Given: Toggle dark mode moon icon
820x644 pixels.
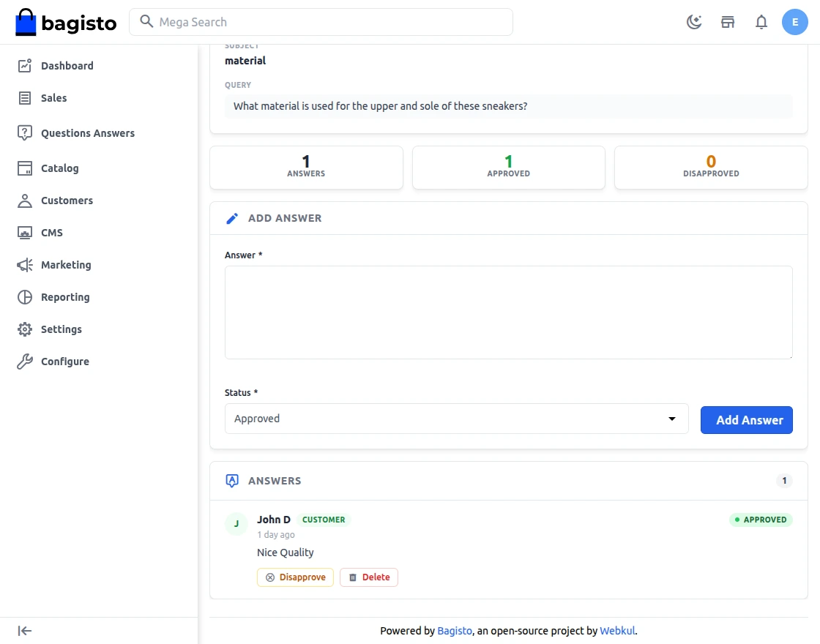Looking at the screenshot, I should click(694, 22).
